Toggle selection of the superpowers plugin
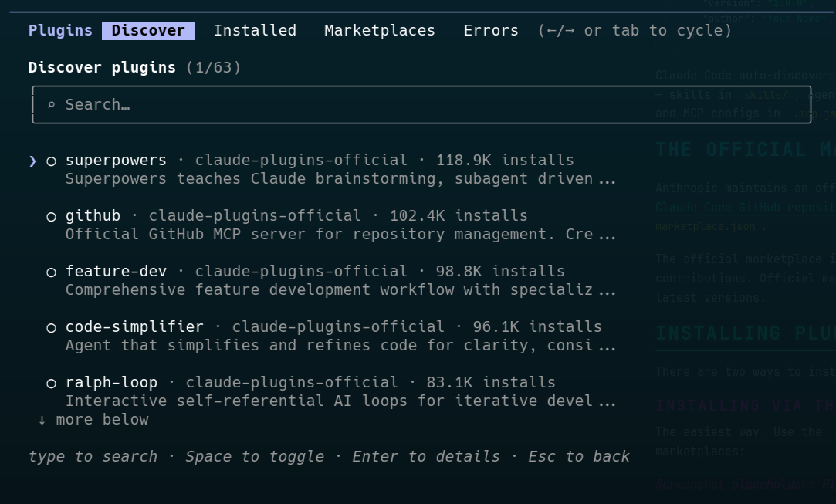The image size is (836, 504). click(x=51, y=160)
